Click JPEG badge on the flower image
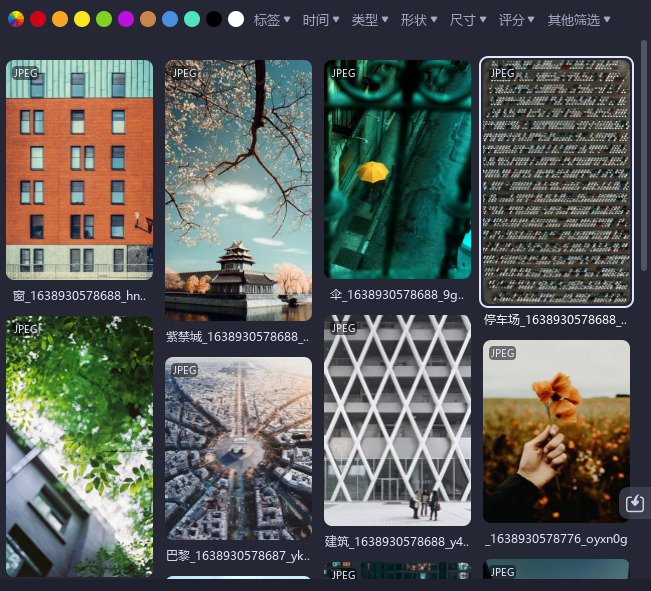 coord(502,353)
